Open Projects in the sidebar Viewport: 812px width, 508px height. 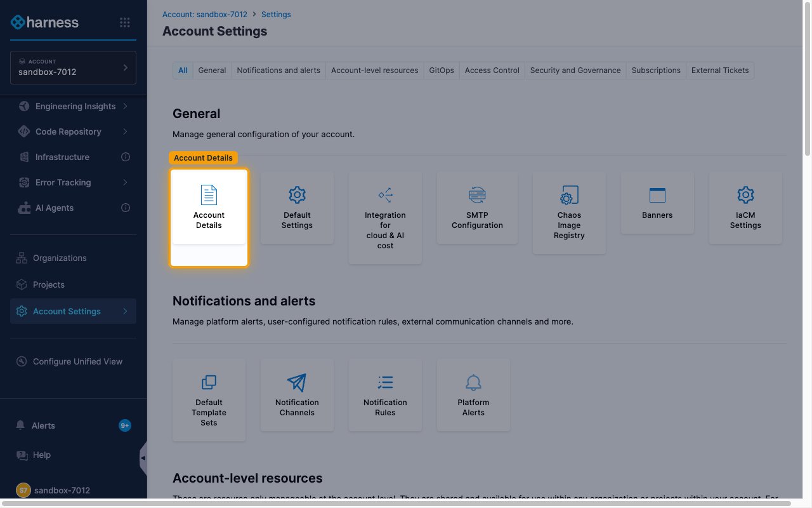(73, 284)
